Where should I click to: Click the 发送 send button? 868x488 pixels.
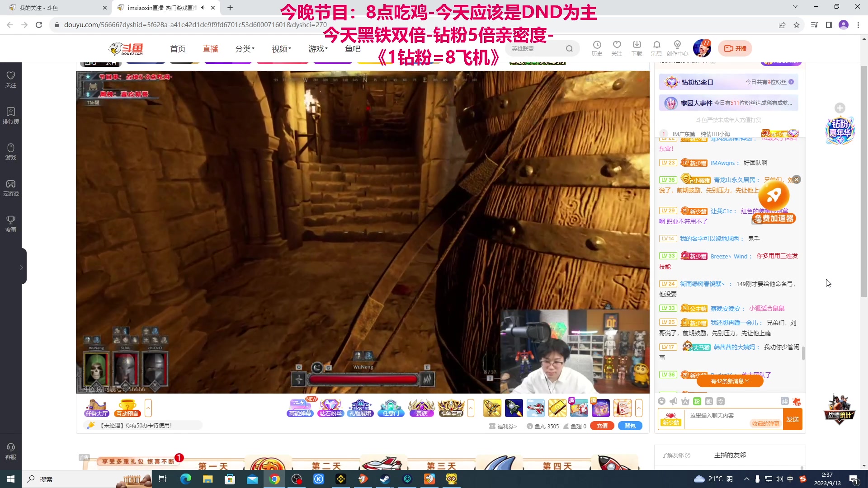coord(794,419)
